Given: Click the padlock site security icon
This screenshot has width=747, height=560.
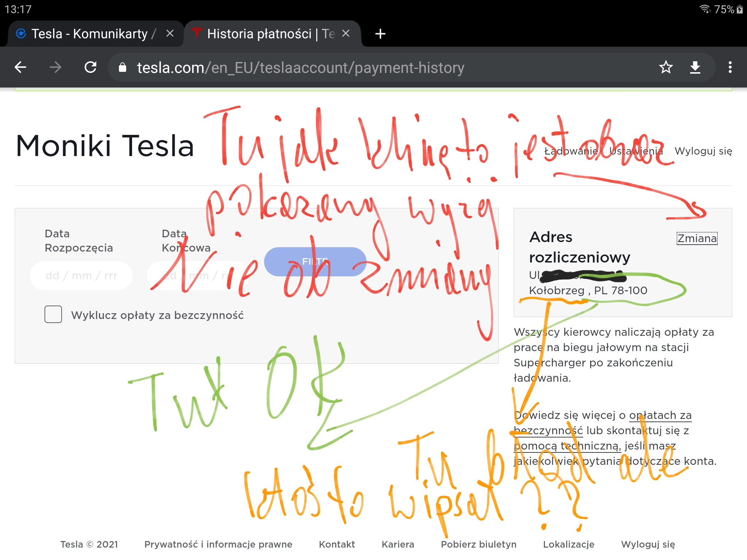Looking at the screenshot, I should pos(123,67).
